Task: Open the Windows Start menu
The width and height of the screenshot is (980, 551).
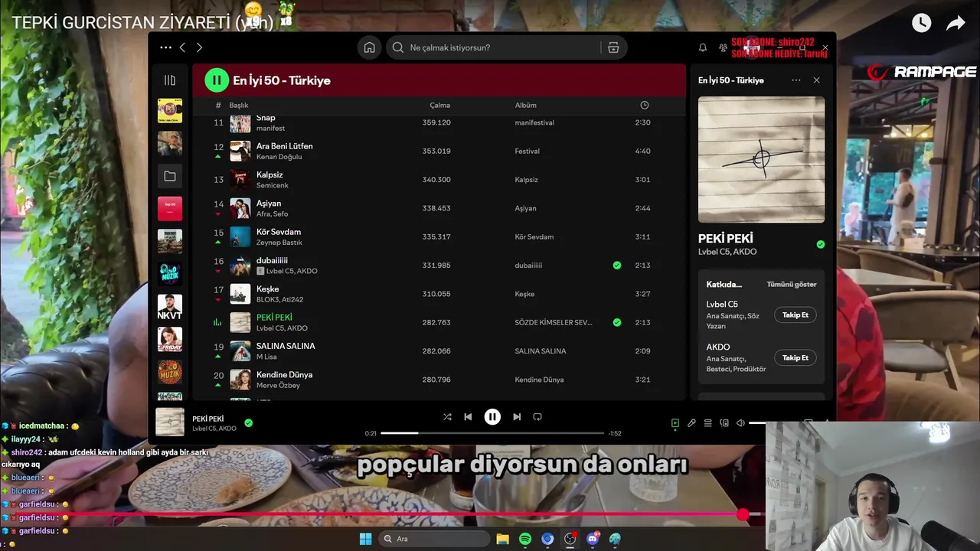Action: point(365,539)
